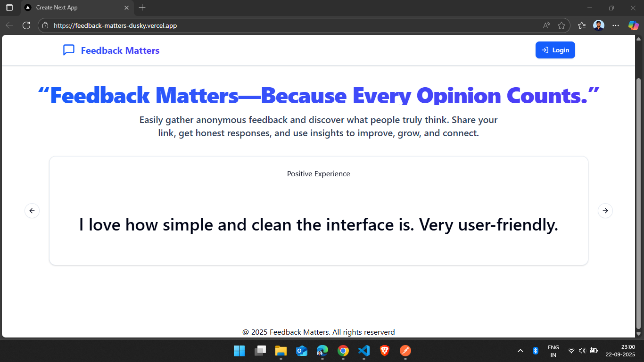
Task: Open the ENG IN language switcher
Action: pyautogui.click(x=553, y=351)
